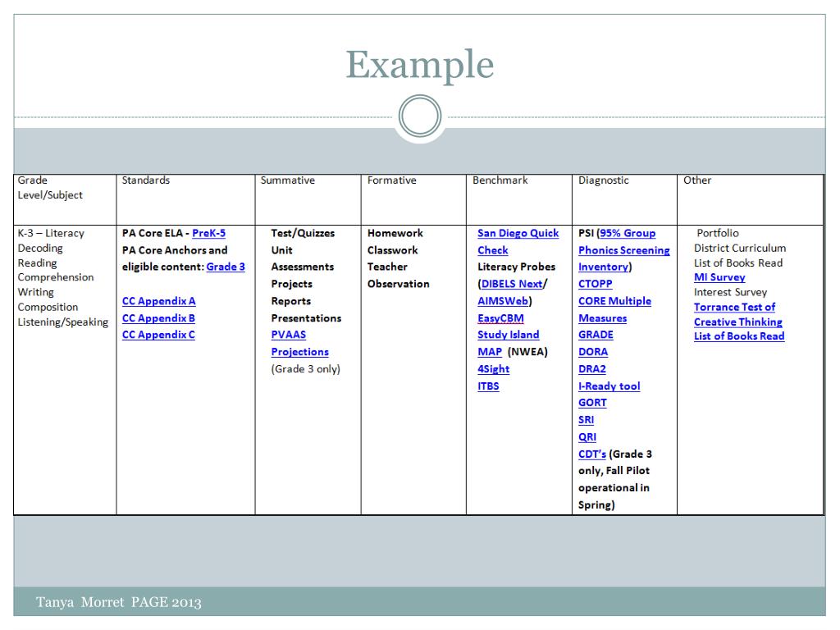
Task: Open the Creative Thinking link
Action: [x=738, y=322]
